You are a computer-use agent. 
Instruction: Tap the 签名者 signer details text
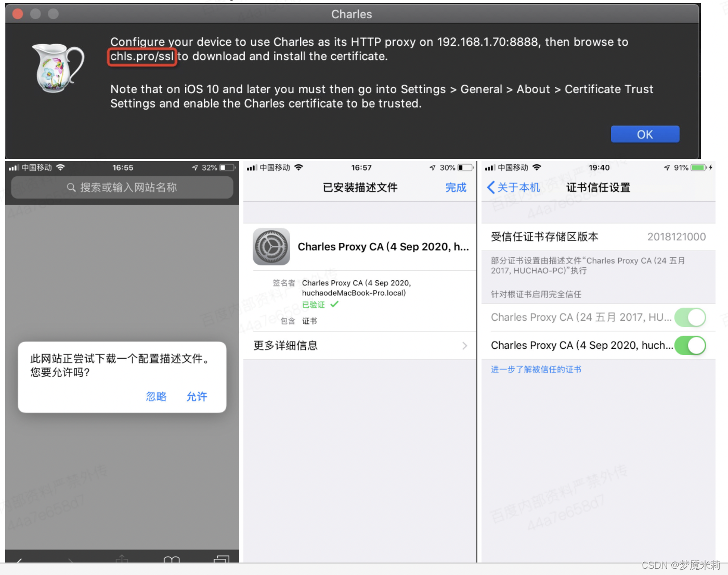coord(356,288)
